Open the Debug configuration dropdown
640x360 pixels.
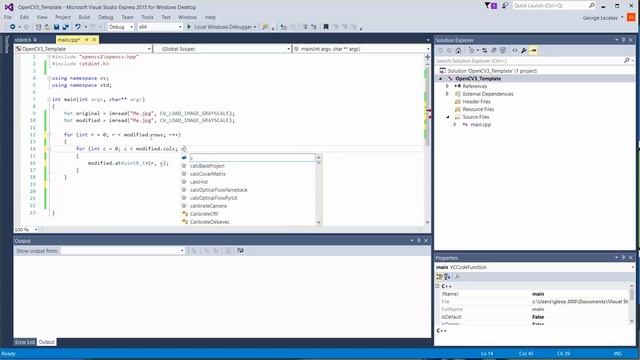(121, 27)
